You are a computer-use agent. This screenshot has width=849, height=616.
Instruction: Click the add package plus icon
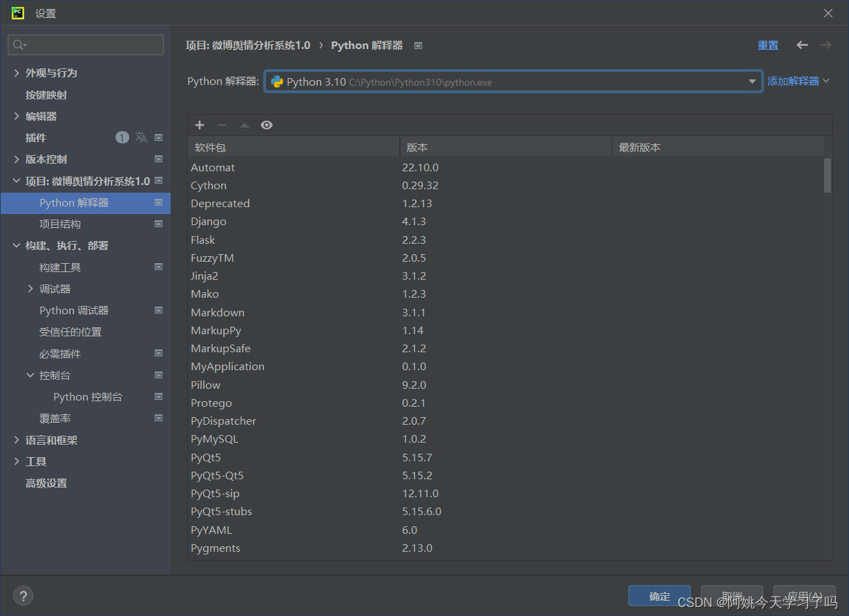(200, 125)
